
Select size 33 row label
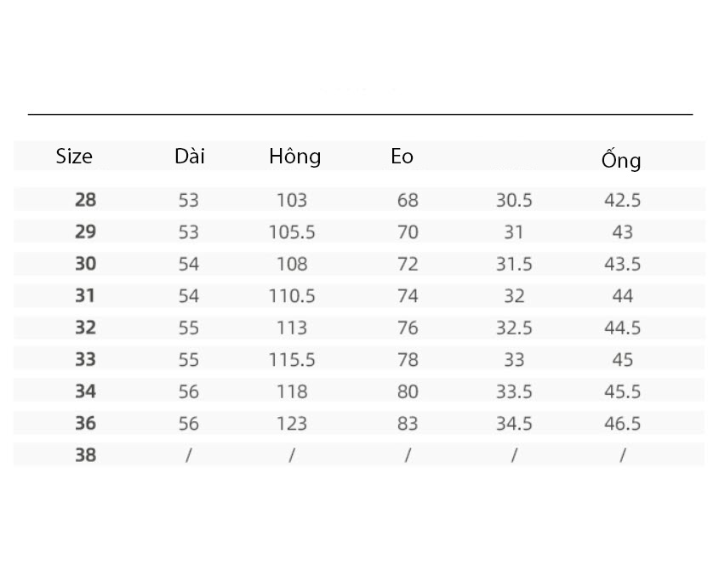pos(86,359)
